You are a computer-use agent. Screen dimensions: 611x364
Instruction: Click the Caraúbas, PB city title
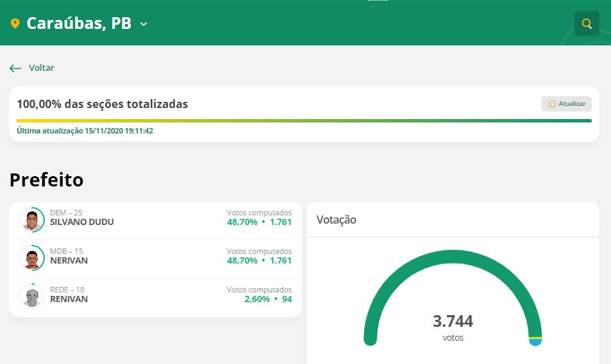coord(79,23)
